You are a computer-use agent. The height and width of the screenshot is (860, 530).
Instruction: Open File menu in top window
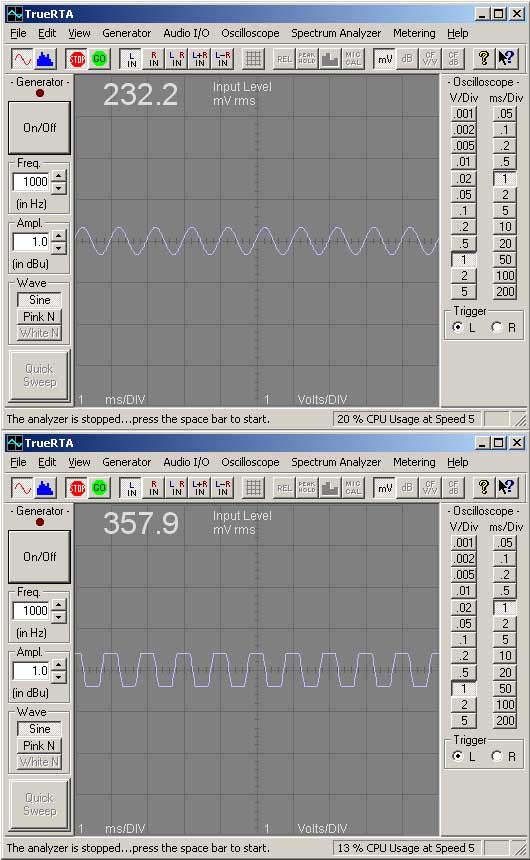click(18, 33)
